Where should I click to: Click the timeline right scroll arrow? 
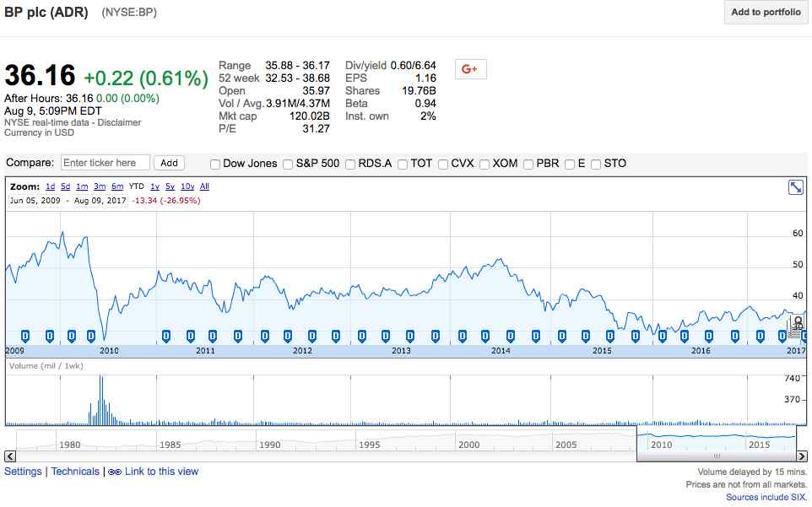[x=802, y=456]
